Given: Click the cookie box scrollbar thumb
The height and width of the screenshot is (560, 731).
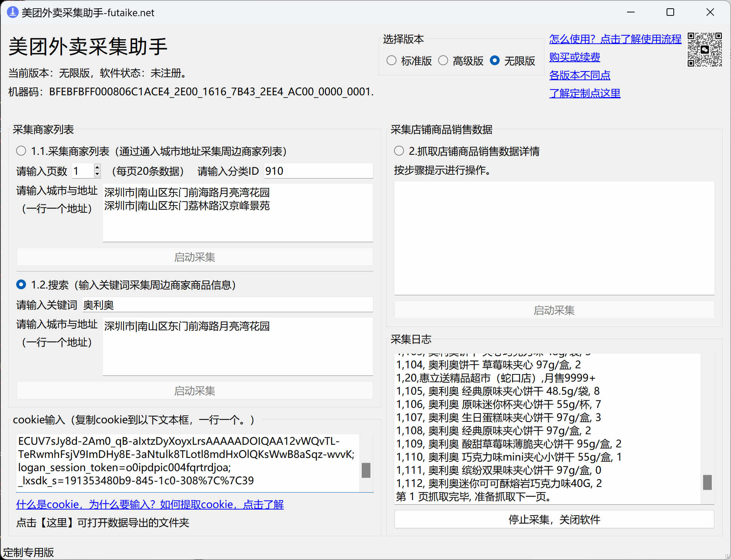Looking at the screenshot, I should pyautogui.click(x=366, y=470).
